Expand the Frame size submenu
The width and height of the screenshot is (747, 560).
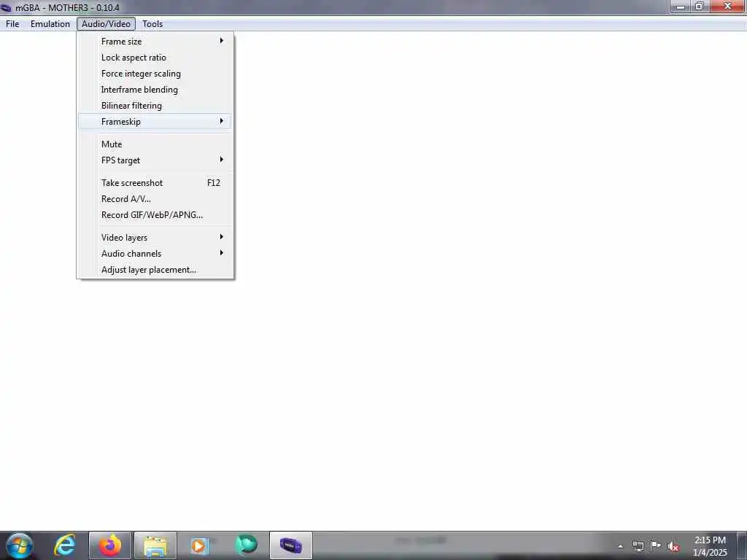click(x=155, y=42)
